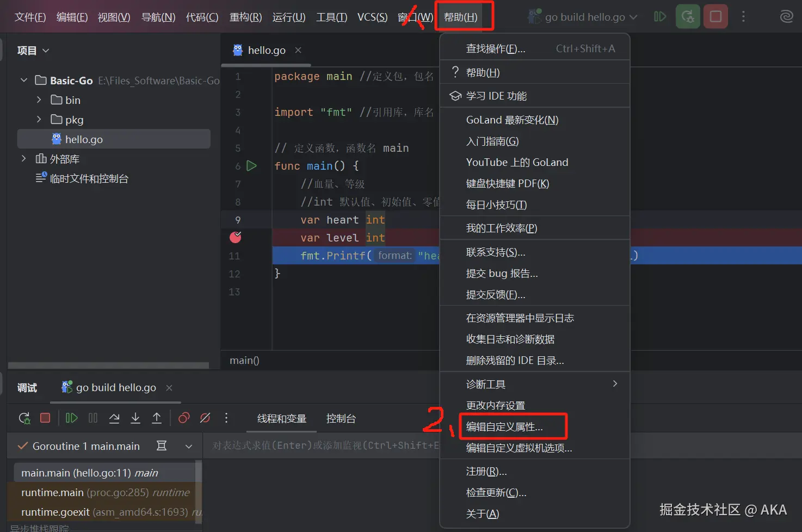
Task: Expand the pkg folder
Action: [x=39, y=120]
